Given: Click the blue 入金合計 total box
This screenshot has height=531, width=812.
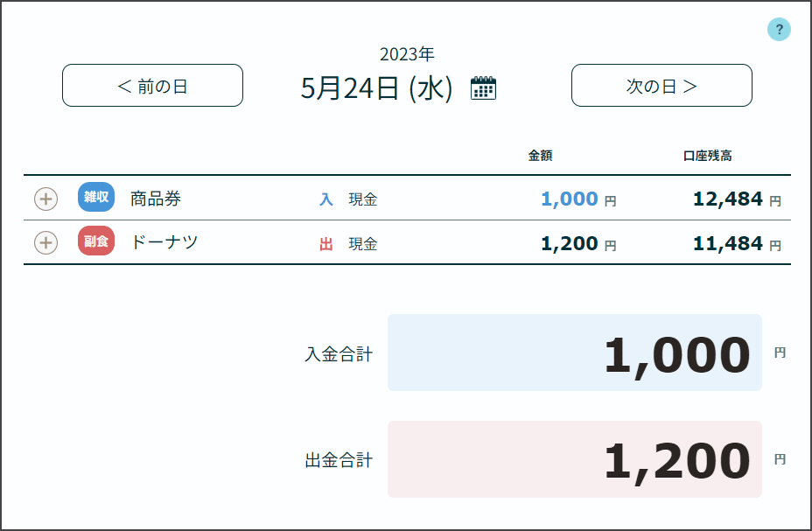Looking at the screenshot, I should tap(574, 353).
